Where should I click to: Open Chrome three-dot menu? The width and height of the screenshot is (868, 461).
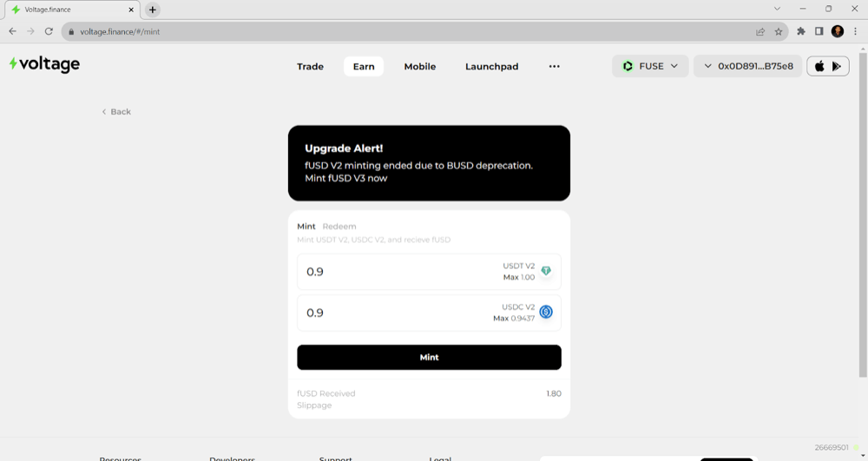pos(855,31)
